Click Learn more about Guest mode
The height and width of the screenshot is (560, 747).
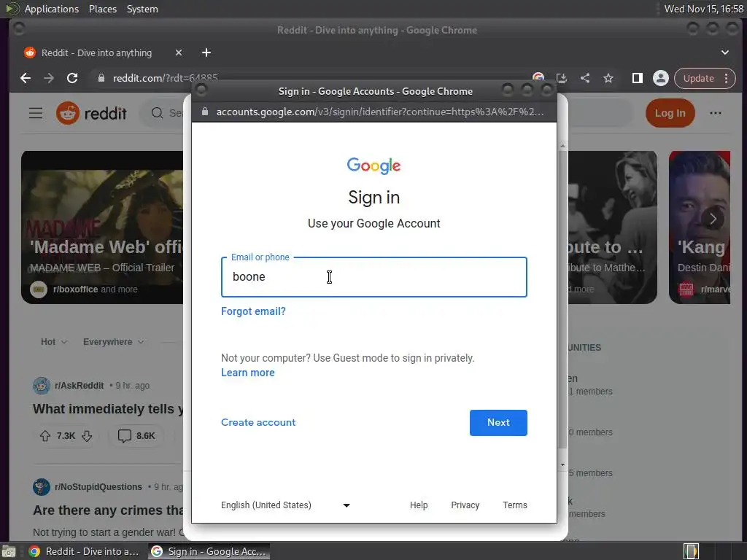[x=248, y=373]
